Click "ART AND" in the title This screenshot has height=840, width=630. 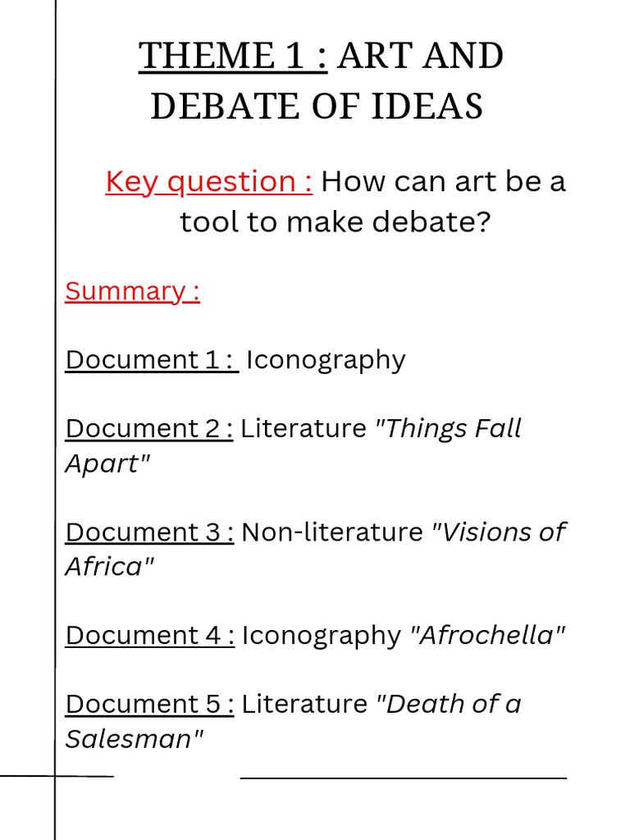(x=421, y=57)
